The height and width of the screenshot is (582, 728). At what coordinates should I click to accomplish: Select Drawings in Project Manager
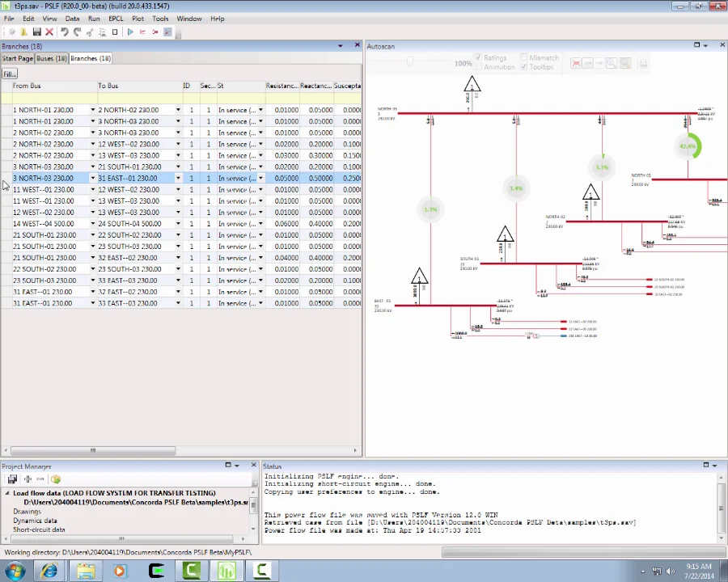27,512
